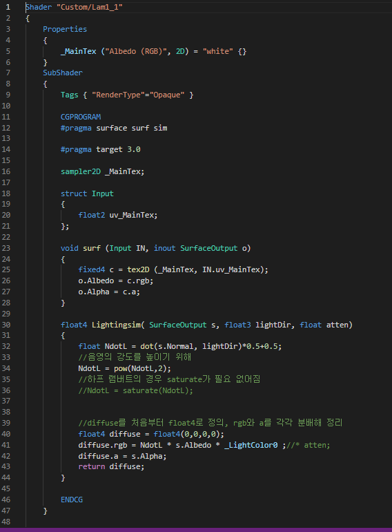
Task: Click the SubShader keyword on line 7
Action: coord(63,73)
